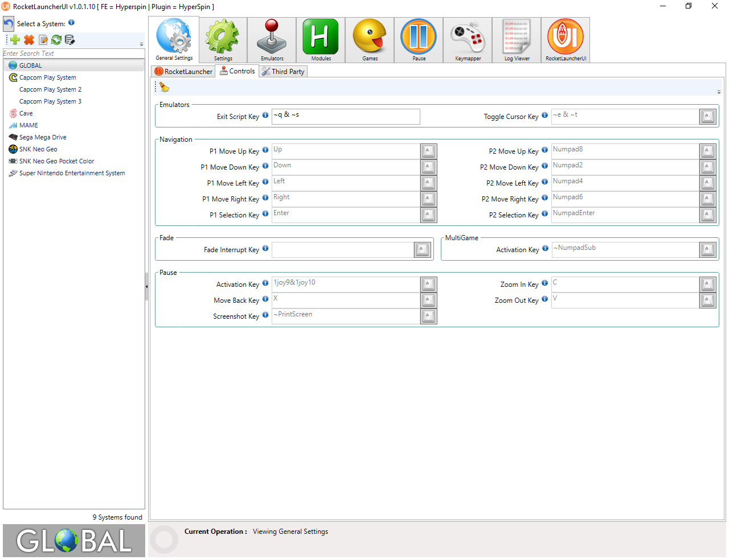Expand the Controls toolbar overflow arrow

pos(719,92)
